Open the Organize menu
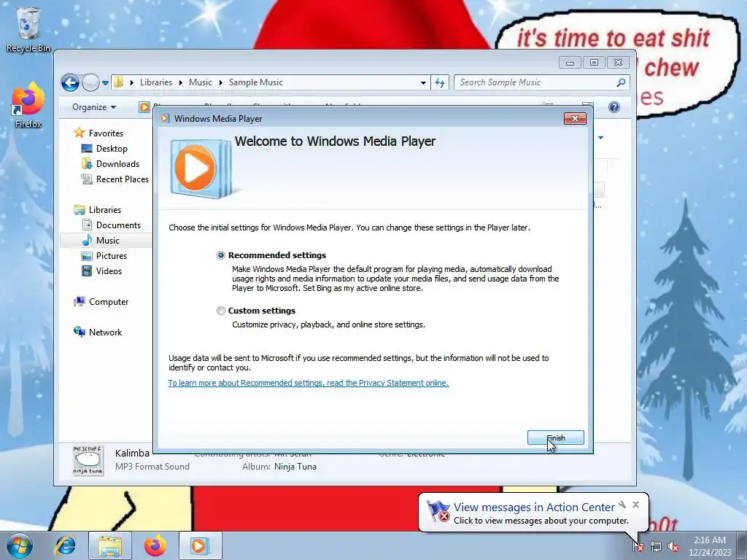This screenshot has height=560, width=747. pyautogui.click(x=94, y=107)
